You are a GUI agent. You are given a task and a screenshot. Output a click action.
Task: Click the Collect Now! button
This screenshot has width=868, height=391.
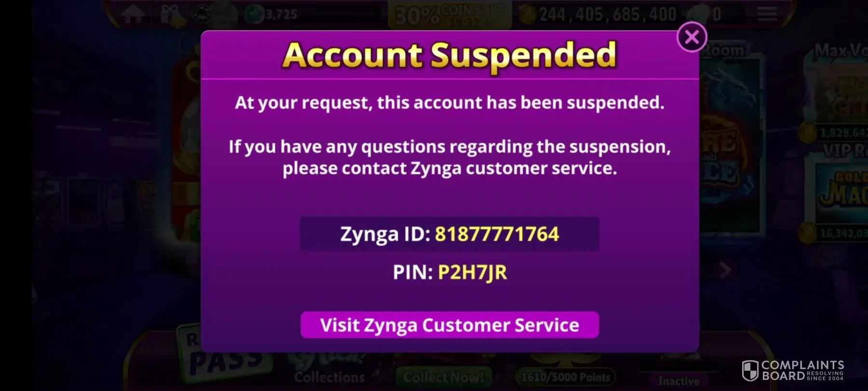[x=444, y=377]
